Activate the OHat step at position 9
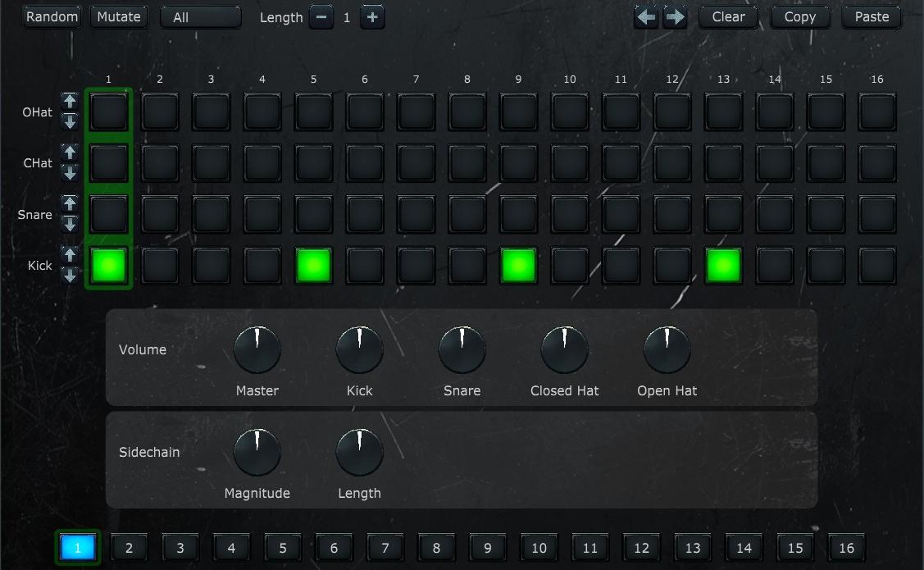The width and height of the screenshot is (924, 570). tap(518, 111)
